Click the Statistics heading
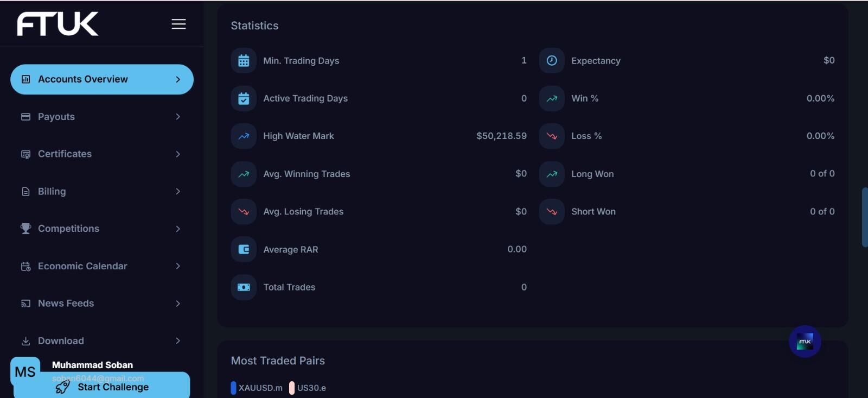This screenshot has height=398, width=868. pyautogui.click(x=254, y=26)
